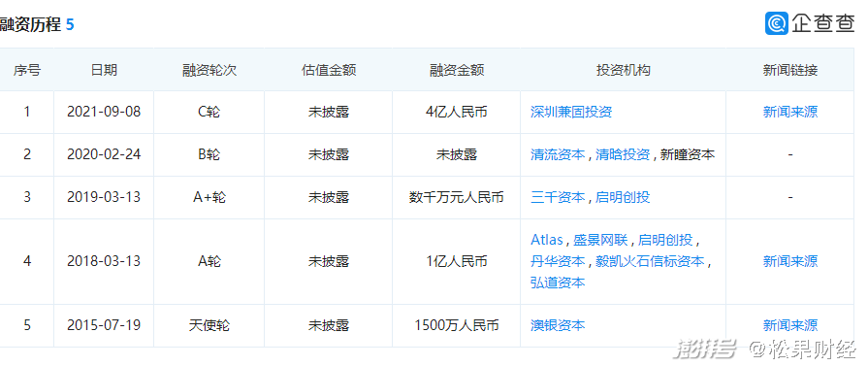Open 深圳兼固投资 investor link
This screenshot has width=868, height=366.
(x=571, y=112)
